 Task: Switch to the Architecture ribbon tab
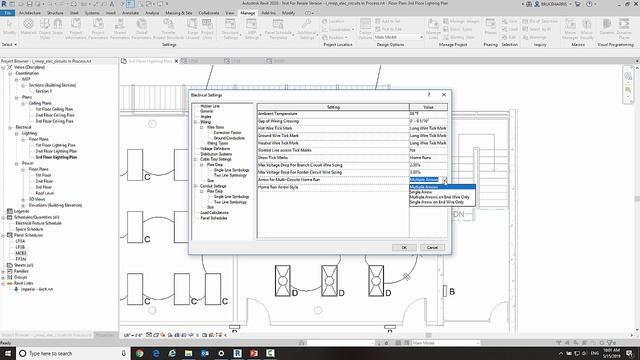point(30,13)
